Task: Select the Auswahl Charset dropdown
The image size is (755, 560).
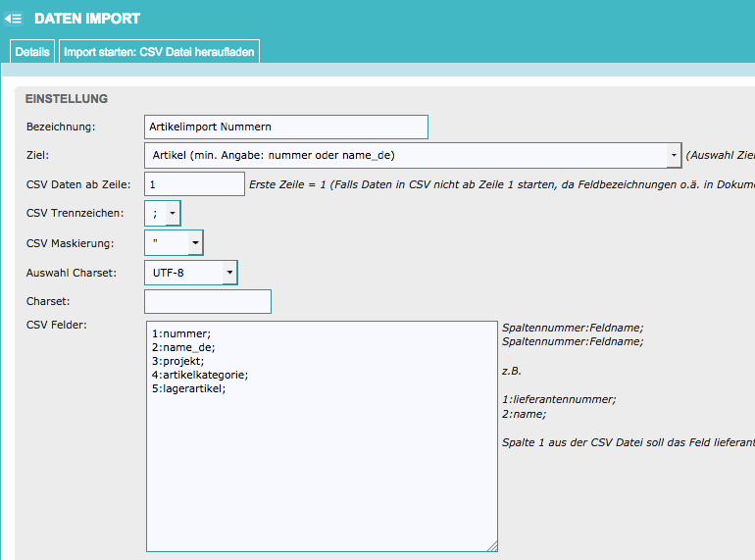Action: click(x=190, y=272)
